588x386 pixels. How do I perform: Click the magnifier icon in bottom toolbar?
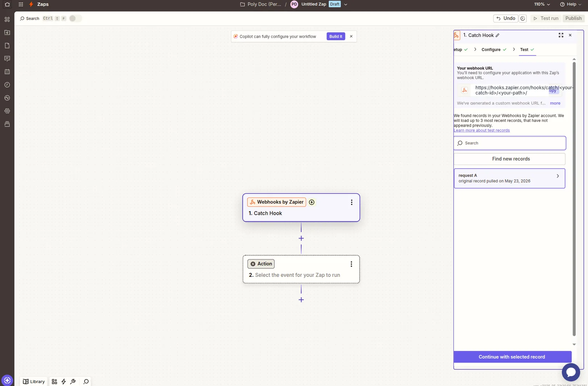(86, 382)
